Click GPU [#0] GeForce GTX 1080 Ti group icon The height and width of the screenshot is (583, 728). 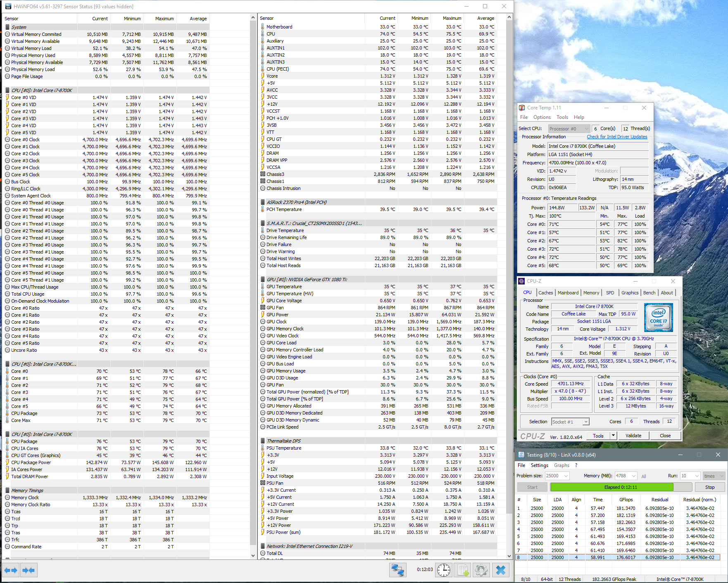(263, 280)
